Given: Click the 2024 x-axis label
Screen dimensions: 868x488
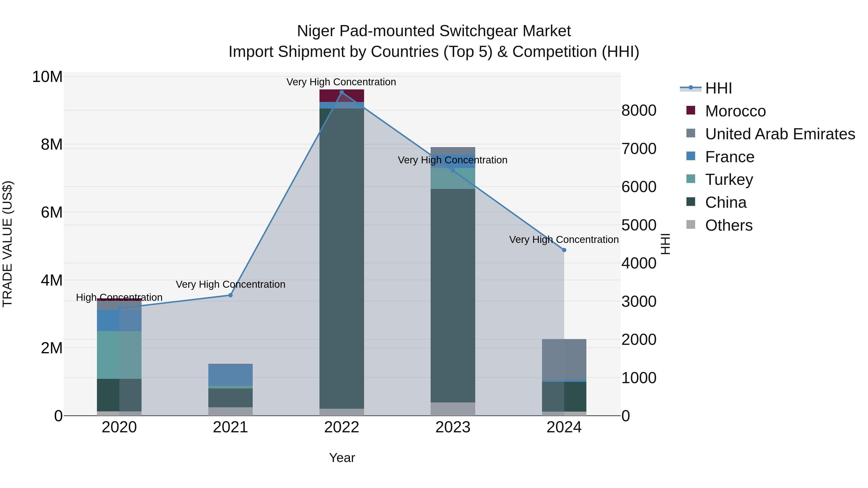Looking at the screenshot, I should pyautogui.click(x=564, y=427).
